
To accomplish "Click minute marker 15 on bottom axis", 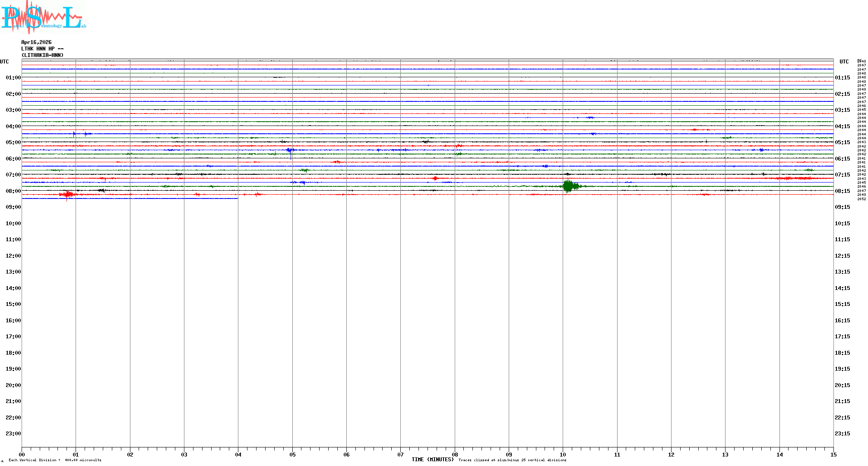I will [x=833, y=454].
